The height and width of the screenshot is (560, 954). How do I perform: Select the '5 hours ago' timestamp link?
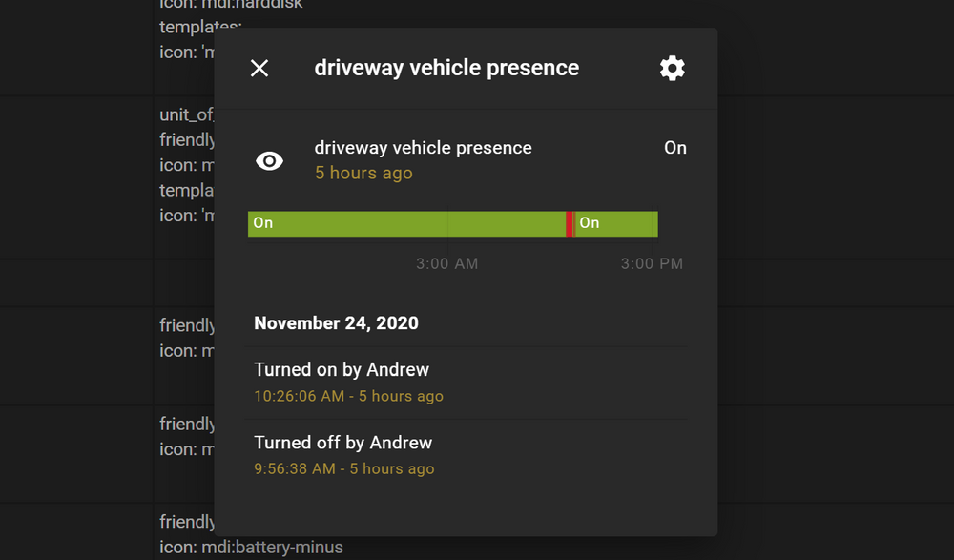[363, 173]
